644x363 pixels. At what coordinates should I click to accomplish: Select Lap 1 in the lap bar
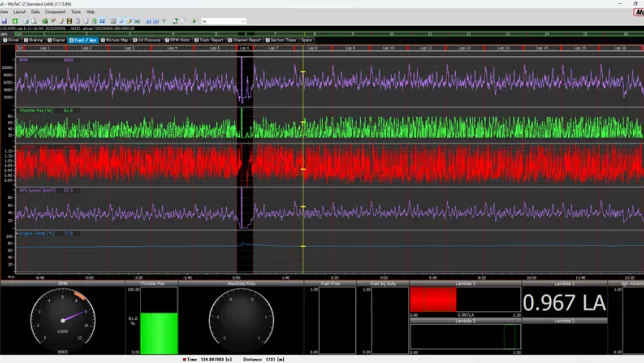[x=44, y=48]
